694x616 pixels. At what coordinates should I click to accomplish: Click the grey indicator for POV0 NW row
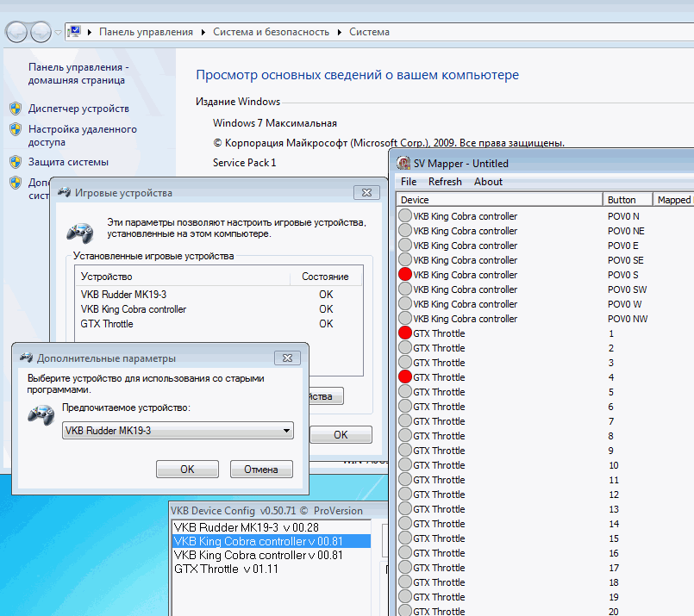405,318
